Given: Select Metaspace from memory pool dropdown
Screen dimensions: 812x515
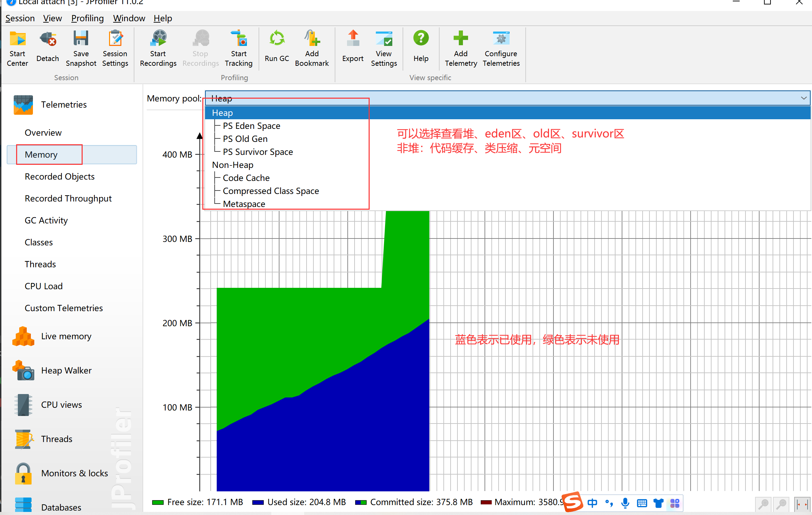Looking at the screenshot, I should click(244, 204).
